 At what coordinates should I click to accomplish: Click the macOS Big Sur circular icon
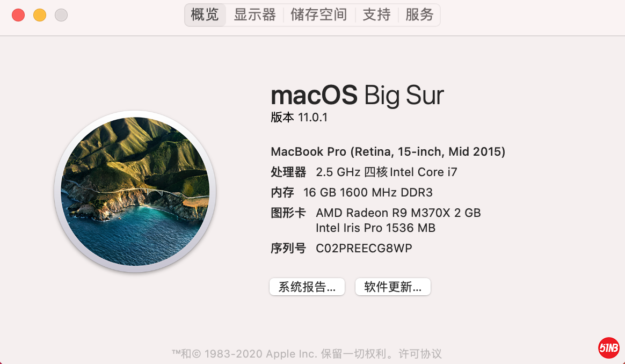click(x=135, y=192)
